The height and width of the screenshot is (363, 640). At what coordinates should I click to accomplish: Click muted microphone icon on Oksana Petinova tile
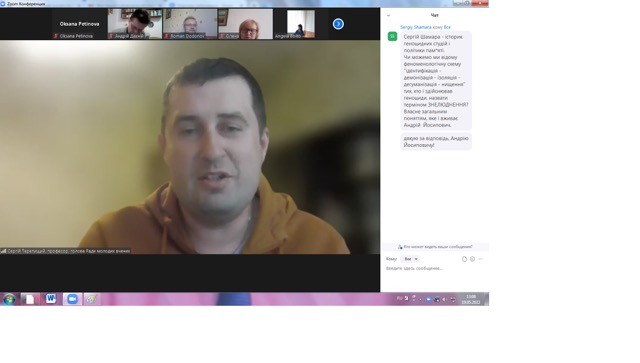coord(56,36)
